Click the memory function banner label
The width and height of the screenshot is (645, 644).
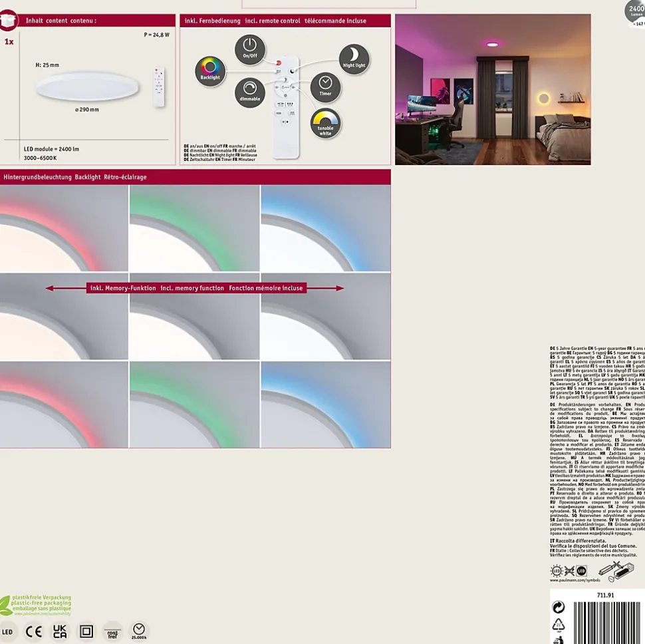click(x=195, y=288)
